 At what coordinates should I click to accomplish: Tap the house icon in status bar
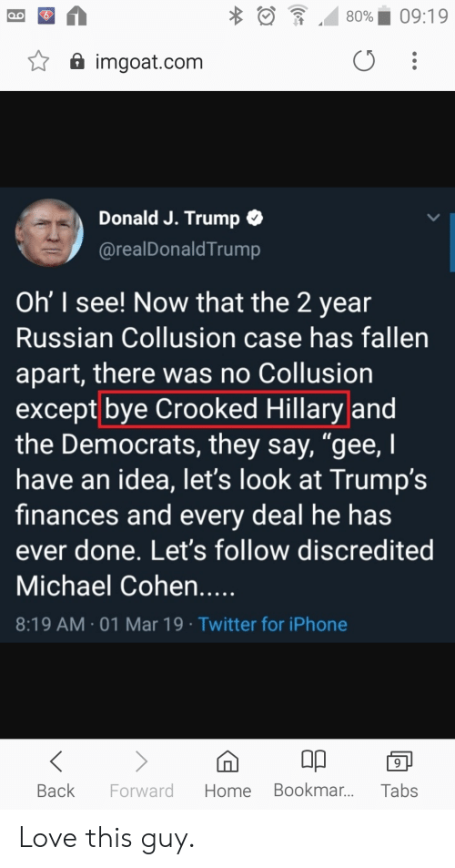pos(76,16)
